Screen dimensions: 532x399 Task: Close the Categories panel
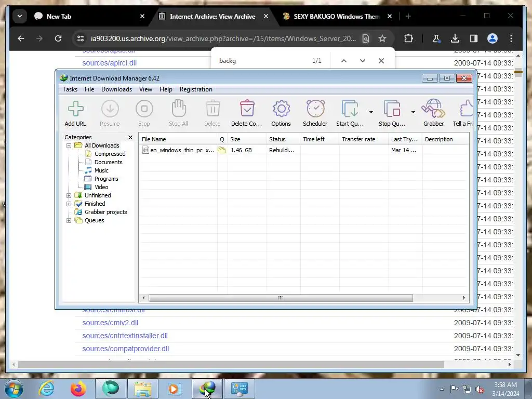130,137
